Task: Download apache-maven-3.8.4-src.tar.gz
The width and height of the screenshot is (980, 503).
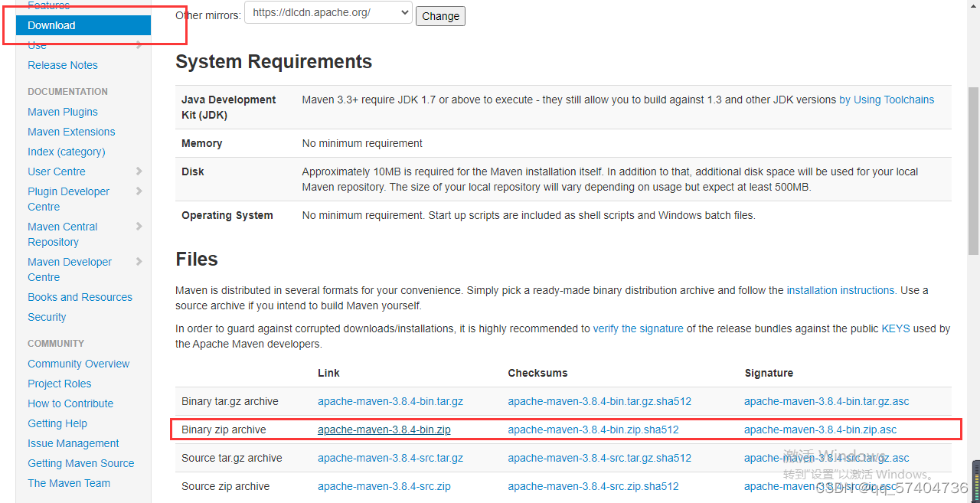Action: (390, 458)
